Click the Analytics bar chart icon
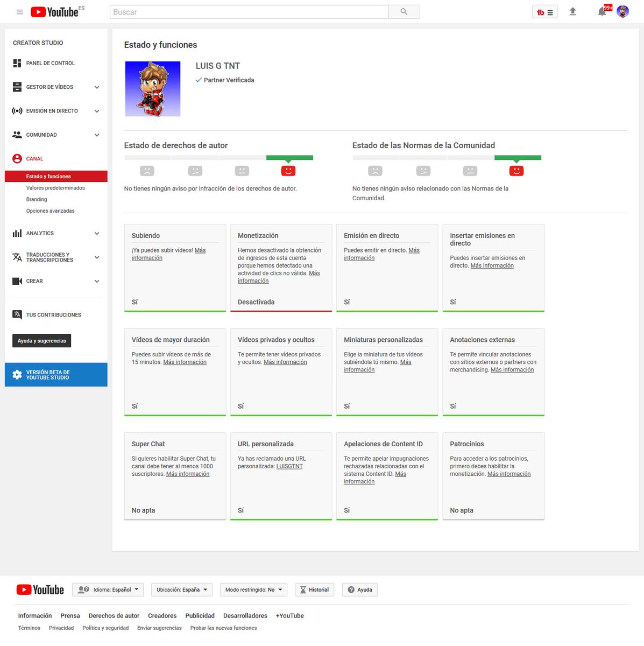 coord(17,233)
